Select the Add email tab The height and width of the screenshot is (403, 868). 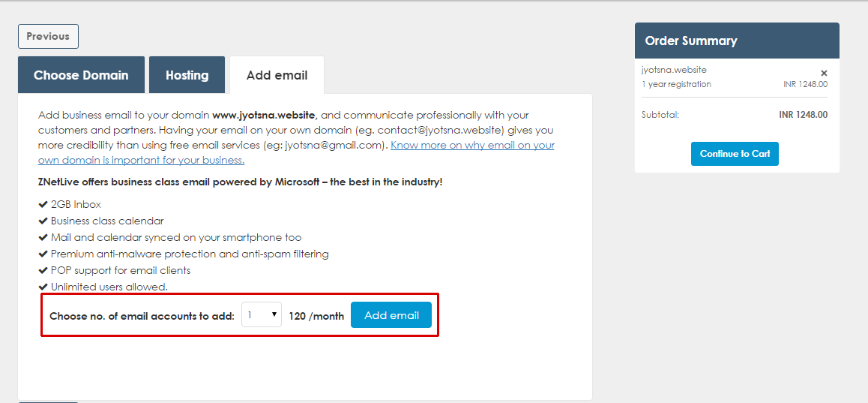pos(277,75)
